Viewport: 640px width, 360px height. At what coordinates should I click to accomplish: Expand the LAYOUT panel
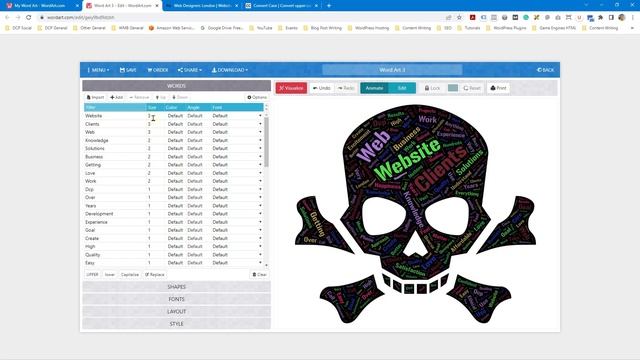(x=176, y=311)
